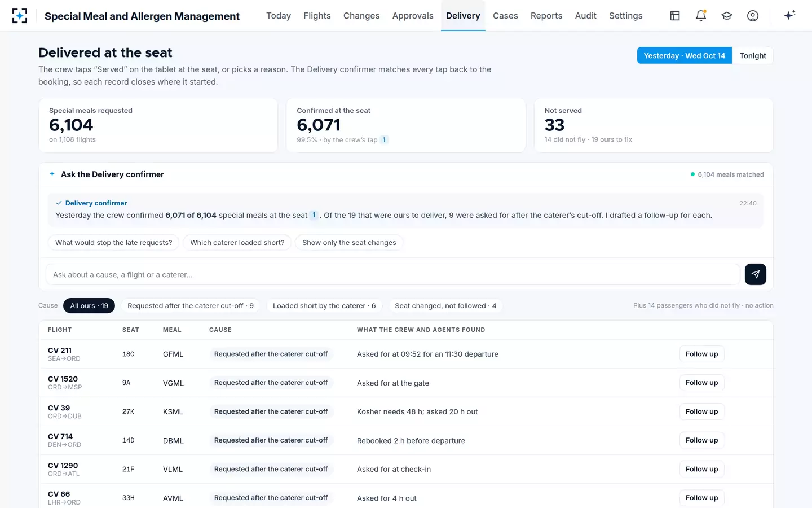The width and height of the screenshot is (812, 508).
Task: Switch to Yesterday · Wed Oct 14
Action: click(x=685, y=55)
